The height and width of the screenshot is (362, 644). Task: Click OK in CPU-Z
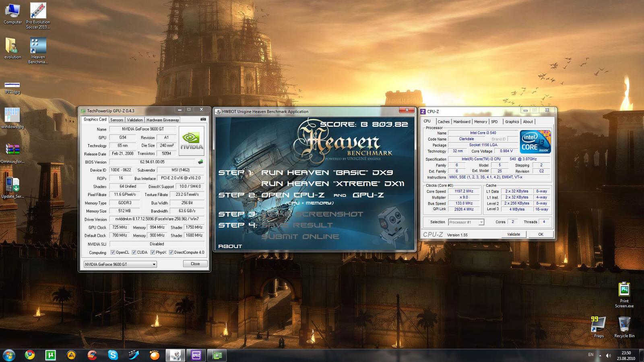(541, 234)
